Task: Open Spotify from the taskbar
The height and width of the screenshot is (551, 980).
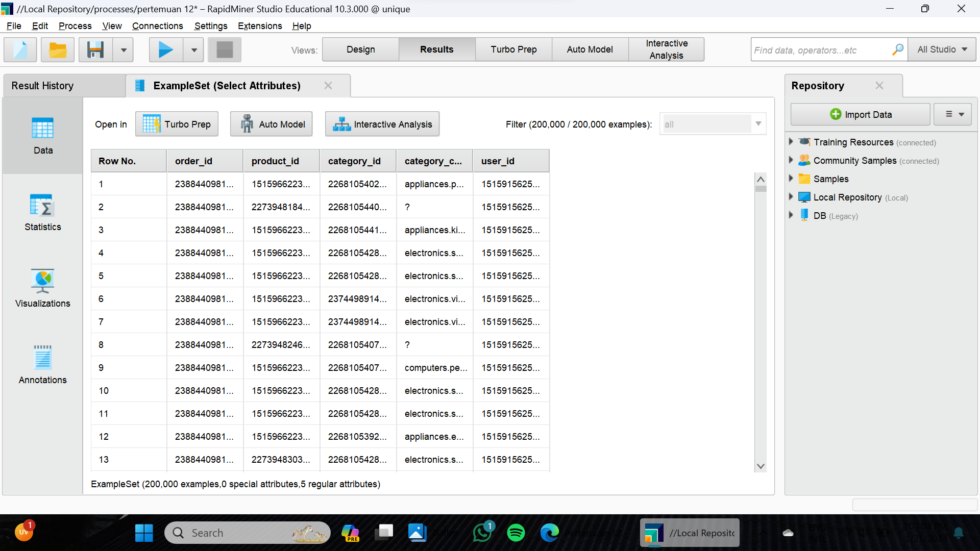Action: click(516, 533)
